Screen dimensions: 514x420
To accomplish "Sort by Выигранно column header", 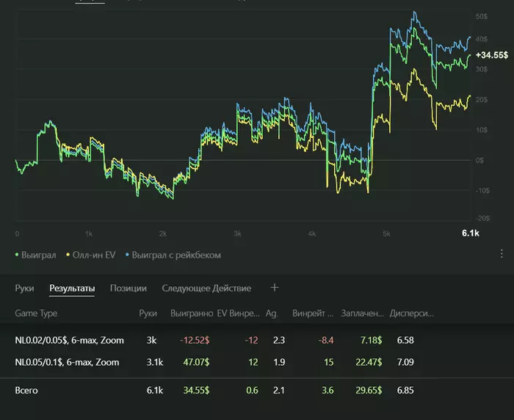I will point(190,314).
